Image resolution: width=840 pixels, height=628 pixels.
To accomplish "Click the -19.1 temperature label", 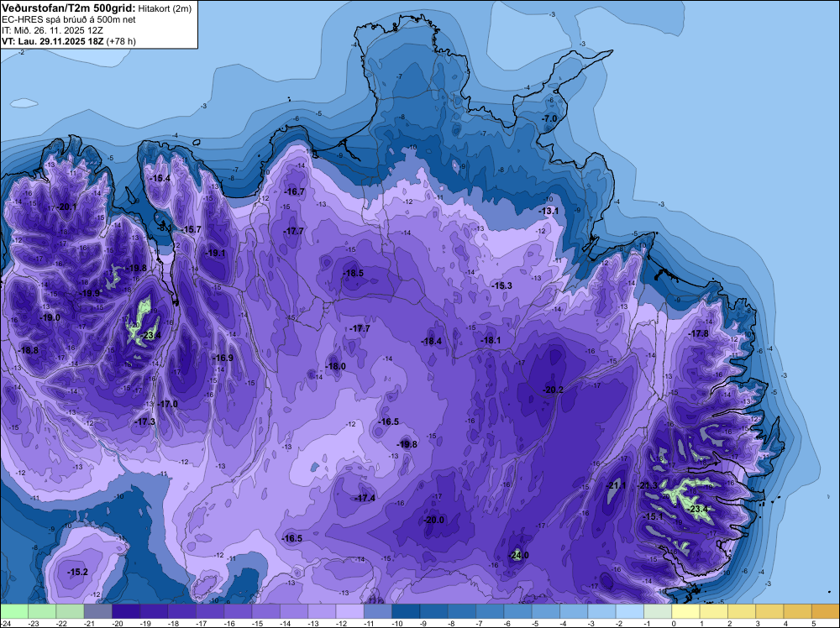I will pos(215,254).
